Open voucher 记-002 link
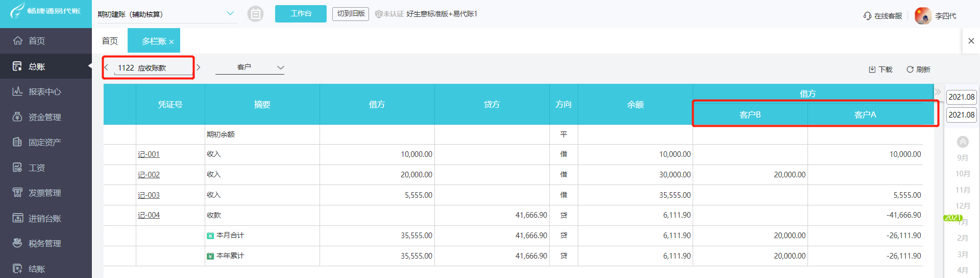The height and width of the screenshot is (278, 980). (149, 175)
